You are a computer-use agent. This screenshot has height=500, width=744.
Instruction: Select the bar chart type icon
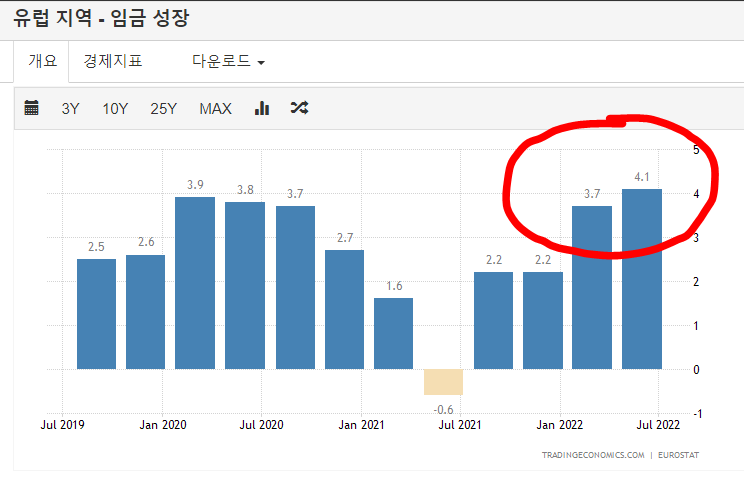coord(262,108)
